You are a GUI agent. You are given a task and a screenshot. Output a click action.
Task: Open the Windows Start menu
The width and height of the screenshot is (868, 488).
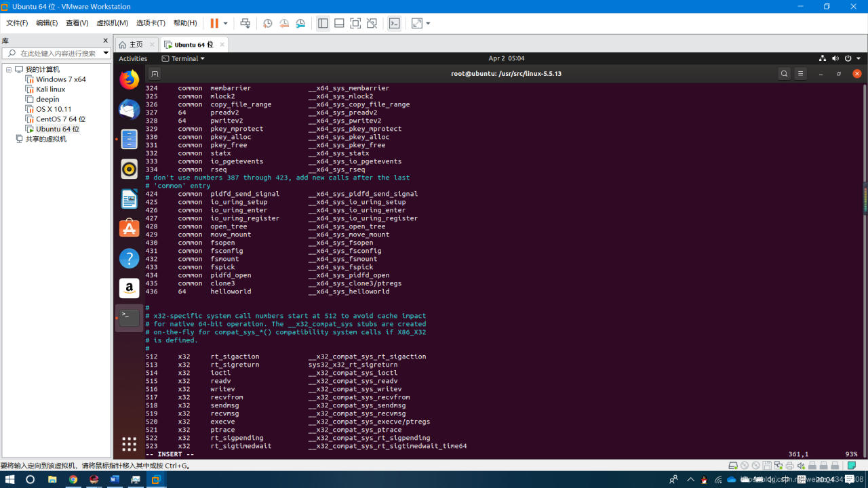click(x=10, y=479)
